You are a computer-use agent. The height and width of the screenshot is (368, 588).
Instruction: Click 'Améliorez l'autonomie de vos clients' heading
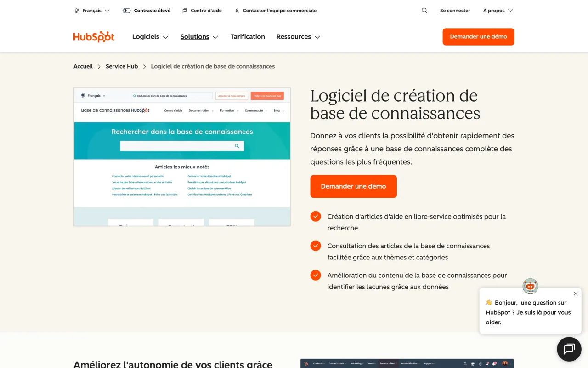[173, 363]
